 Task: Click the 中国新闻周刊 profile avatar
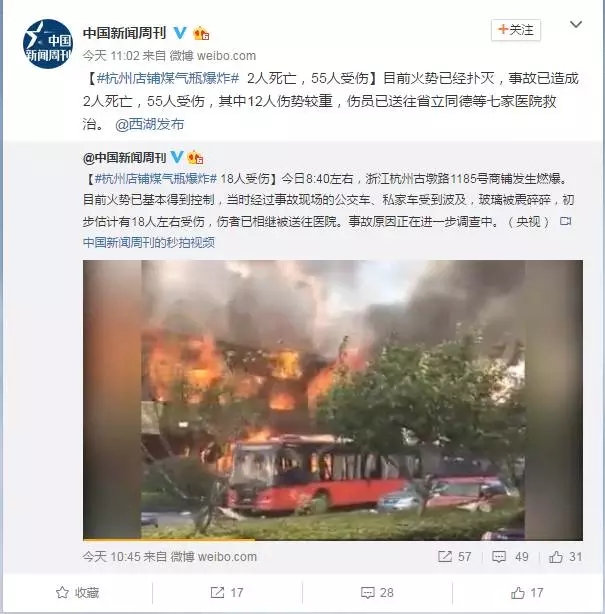48,44
